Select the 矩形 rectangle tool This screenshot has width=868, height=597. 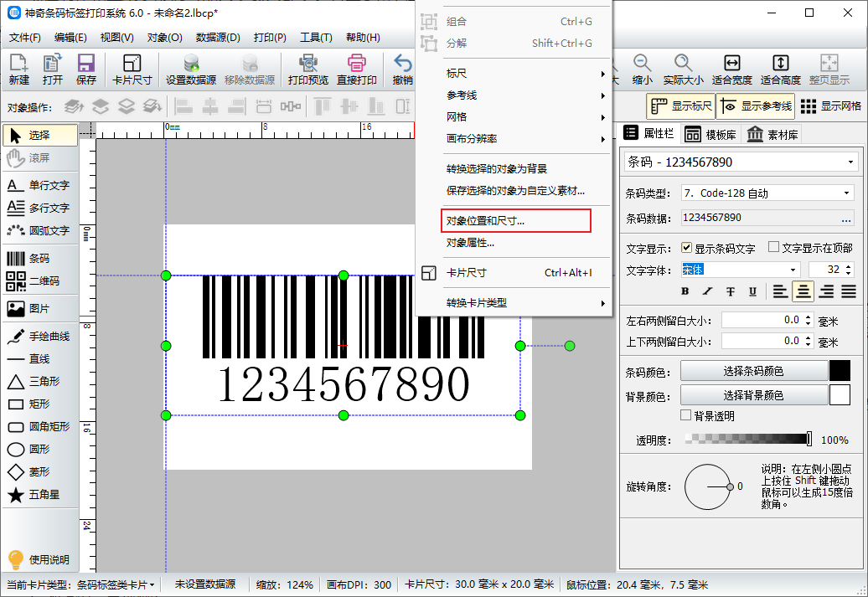[40, 404]
